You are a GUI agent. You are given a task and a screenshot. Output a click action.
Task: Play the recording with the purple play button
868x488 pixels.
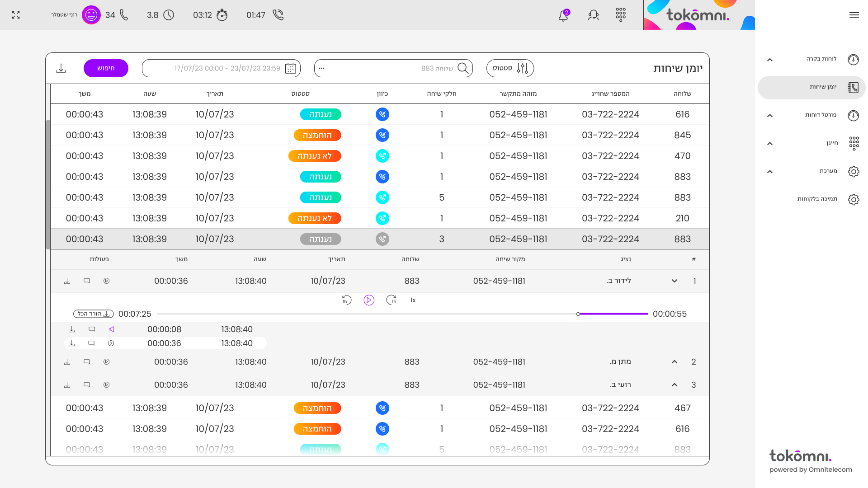[369, 300]
